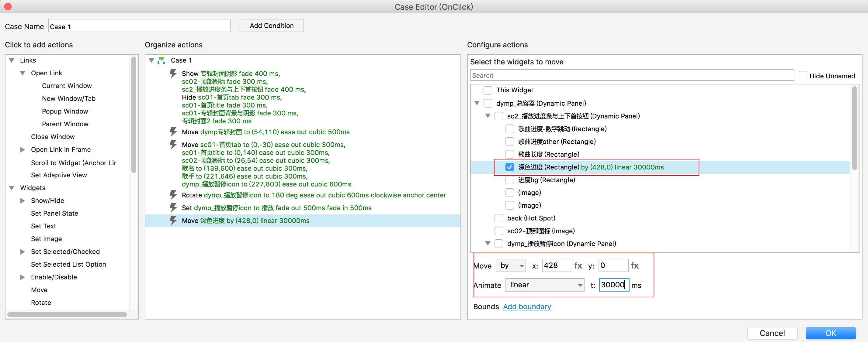Click the Add boundary link

tap(527, 307)
